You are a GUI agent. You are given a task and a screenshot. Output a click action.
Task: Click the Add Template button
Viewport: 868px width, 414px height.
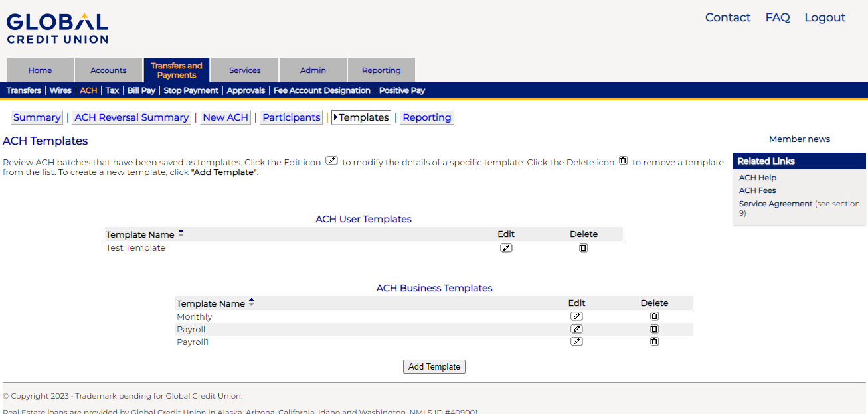(434, 366)
